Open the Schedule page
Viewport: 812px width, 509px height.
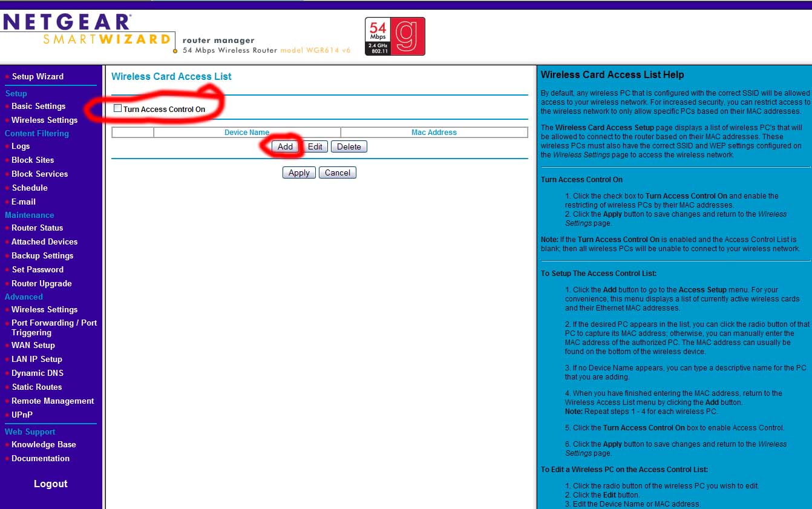(x=30, y=188)
